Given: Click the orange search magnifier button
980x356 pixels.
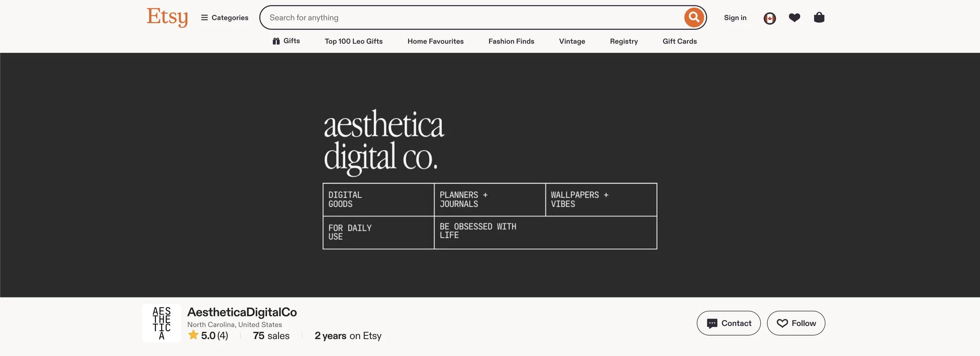Looking at the screenshot, I should click(x=694, y=17).
